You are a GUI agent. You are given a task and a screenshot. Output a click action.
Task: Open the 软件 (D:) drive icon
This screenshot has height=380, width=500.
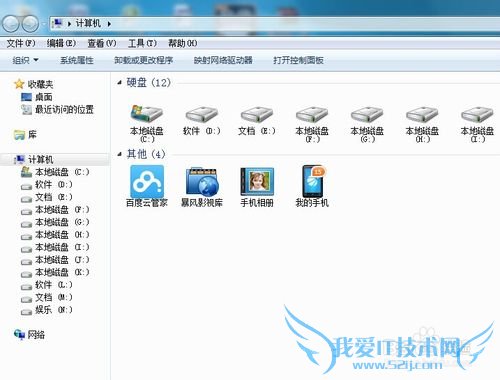pyautogui.click(x=202, y=114)
